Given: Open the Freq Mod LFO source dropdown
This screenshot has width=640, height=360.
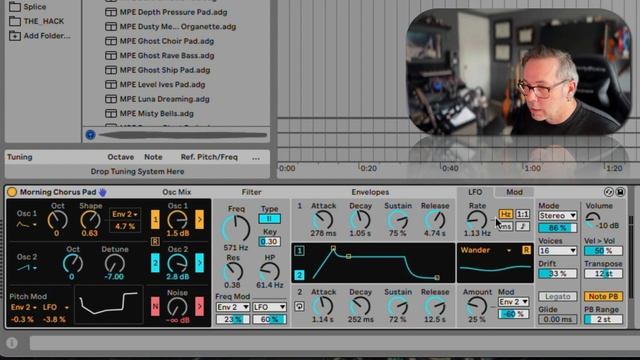Looking at the screenshot, I should pyautogui.click(x=269, y=307).
